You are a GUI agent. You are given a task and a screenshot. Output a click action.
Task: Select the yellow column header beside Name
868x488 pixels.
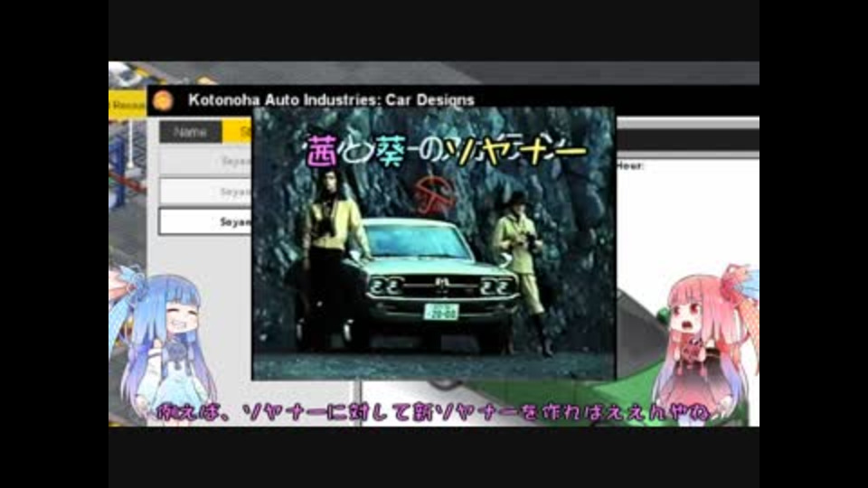coord(238,132)
